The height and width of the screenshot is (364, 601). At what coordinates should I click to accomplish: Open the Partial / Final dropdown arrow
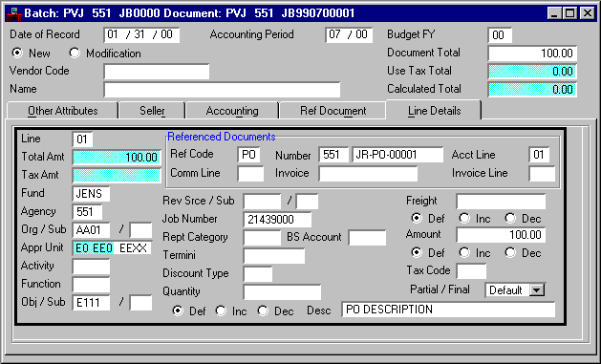[x=537, y=290]
